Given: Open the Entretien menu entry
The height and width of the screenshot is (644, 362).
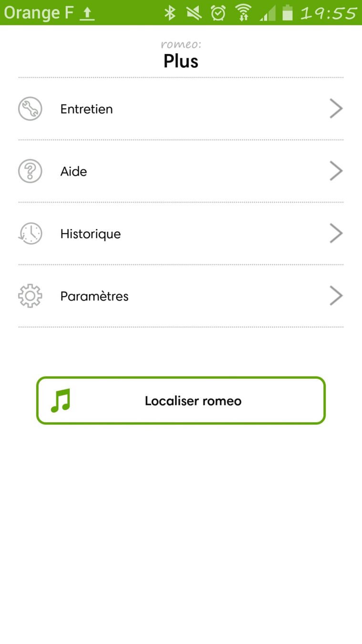Looking at the screenshot, I should [86, 109].
